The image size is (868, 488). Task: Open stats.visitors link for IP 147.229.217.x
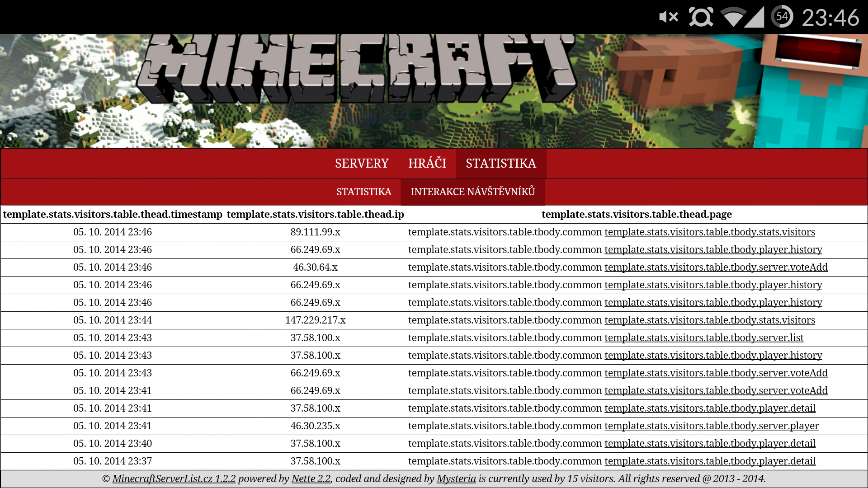click(710, 320)
